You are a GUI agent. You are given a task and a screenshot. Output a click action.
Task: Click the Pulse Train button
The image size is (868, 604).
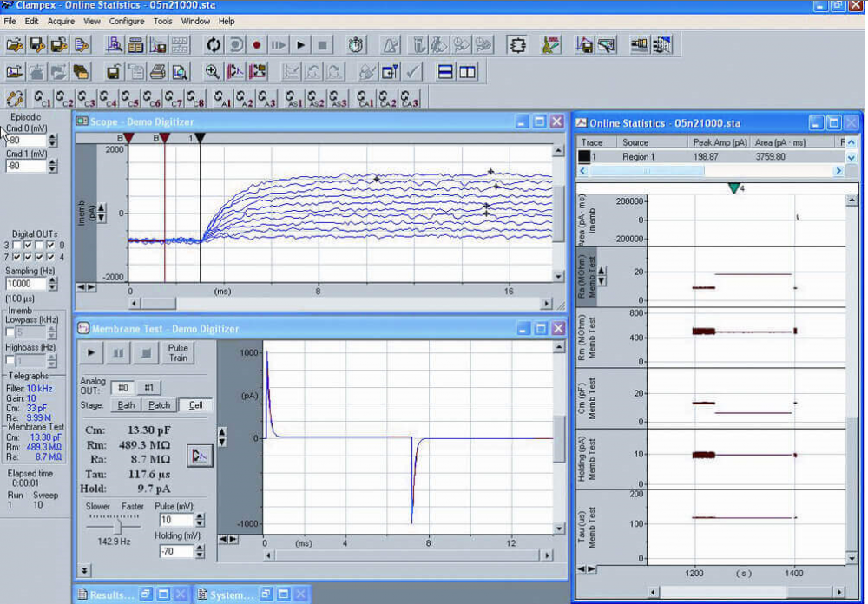tap(177, 353)
